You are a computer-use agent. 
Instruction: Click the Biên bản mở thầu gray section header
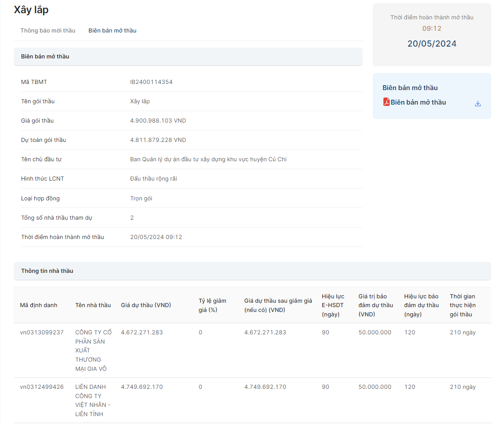click(x=45, y=57)
